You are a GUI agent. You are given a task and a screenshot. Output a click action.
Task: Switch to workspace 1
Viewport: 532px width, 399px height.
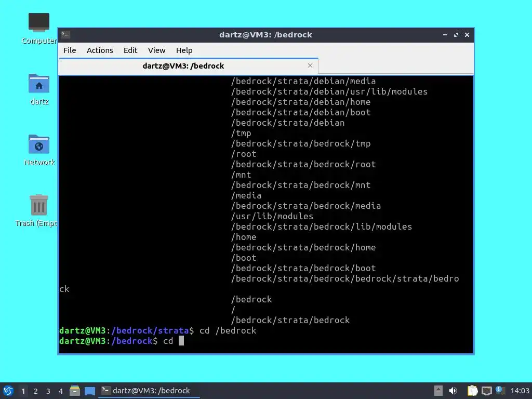pos(23,391)
